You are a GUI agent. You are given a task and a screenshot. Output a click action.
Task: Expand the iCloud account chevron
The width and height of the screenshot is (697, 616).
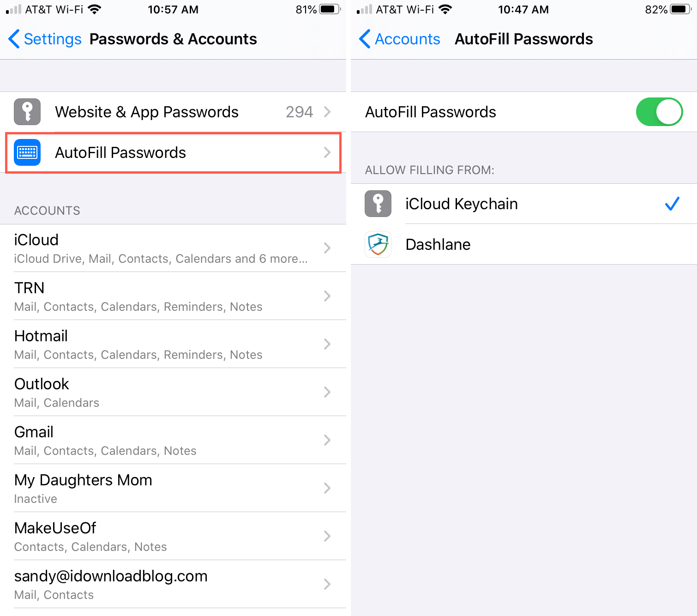(327, 248)
